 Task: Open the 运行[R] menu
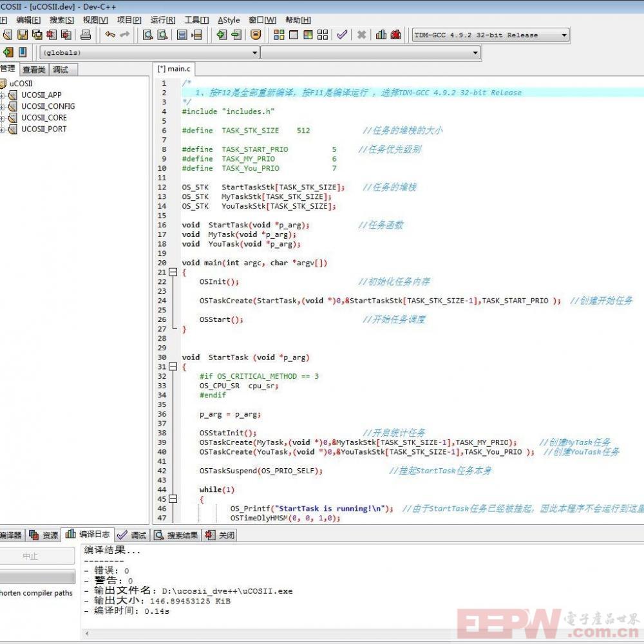[163, 20]
